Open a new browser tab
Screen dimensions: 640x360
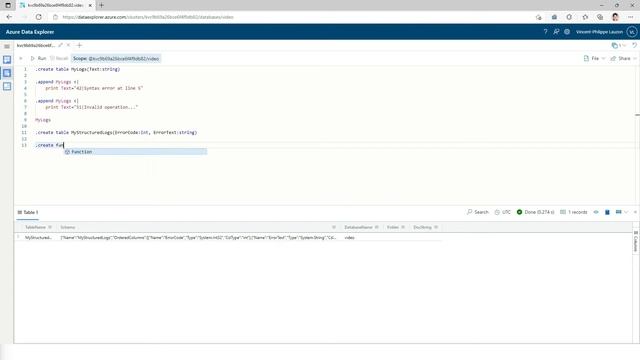(x=101, y=5)
